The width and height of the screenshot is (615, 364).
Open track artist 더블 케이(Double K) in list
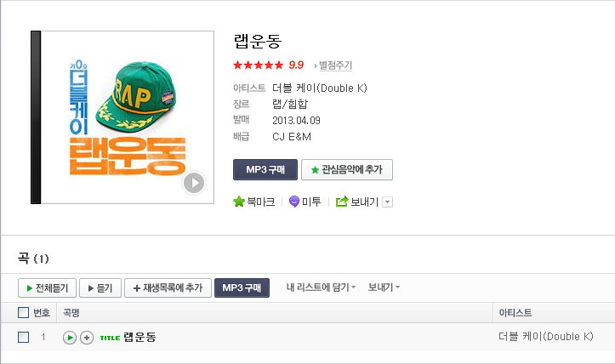pos(545,337)
